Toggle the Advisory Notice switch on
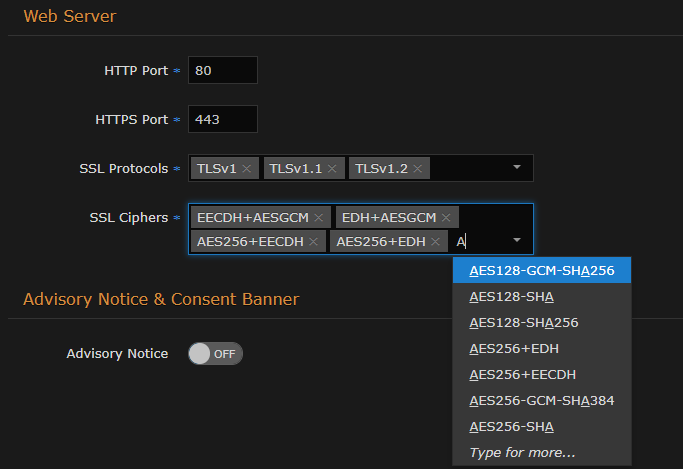This screenshot has height=469, width=683. [x=215, y=354]
